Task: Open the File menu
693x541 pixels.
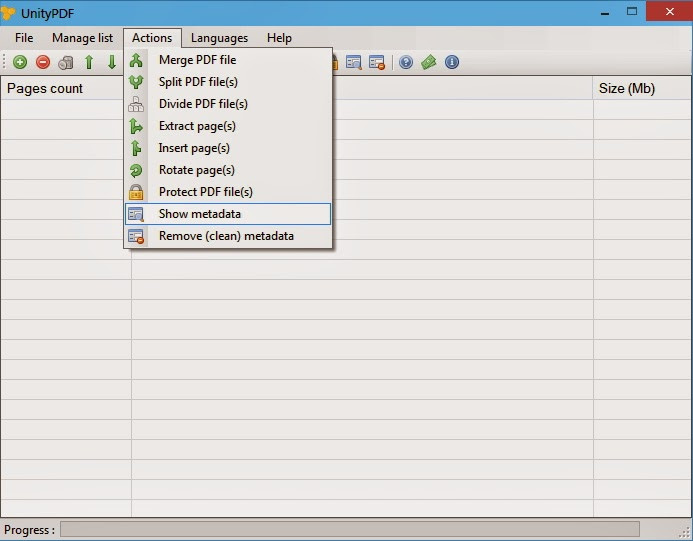Action: [24, 38]
